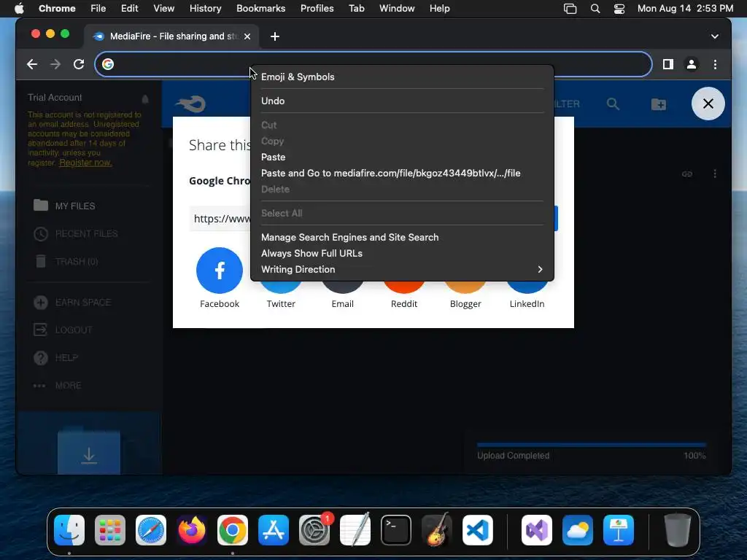Open Terminal from the Dock
This screenshot has width=747, height=560.
pos(396,530)
